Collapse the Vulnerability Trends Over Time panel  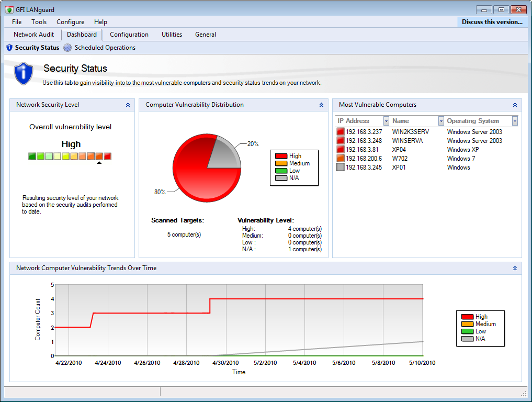515,268
